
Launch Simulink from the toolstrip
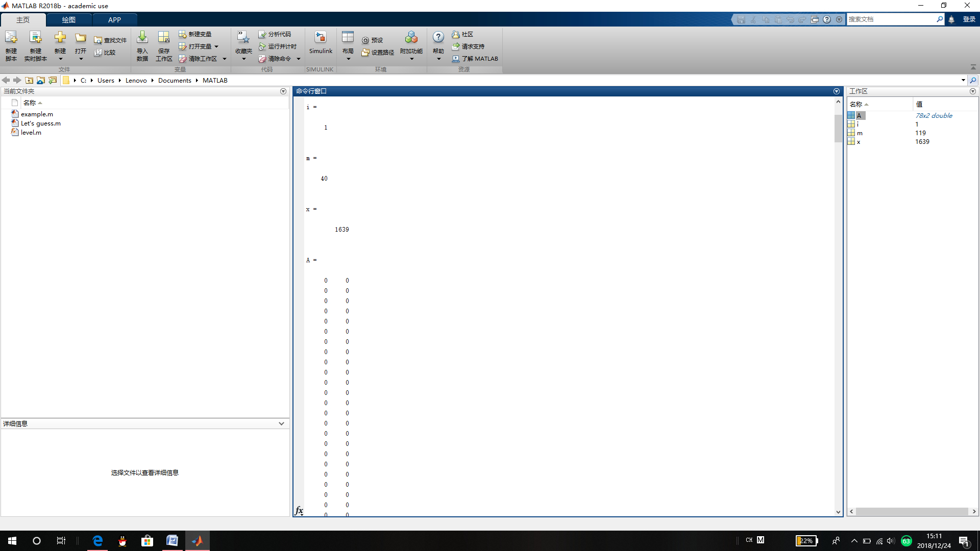(320, 38)
